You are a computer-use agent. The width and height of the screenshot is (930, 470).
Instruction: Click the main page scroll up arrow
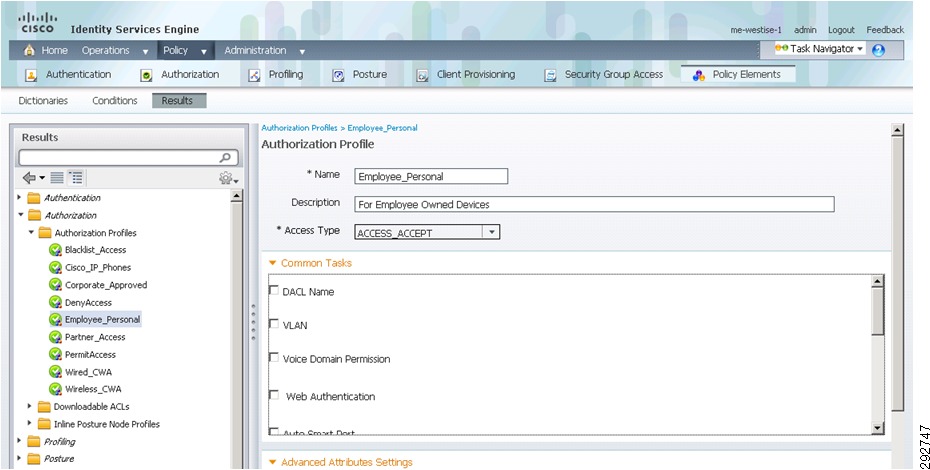[897, 130]
